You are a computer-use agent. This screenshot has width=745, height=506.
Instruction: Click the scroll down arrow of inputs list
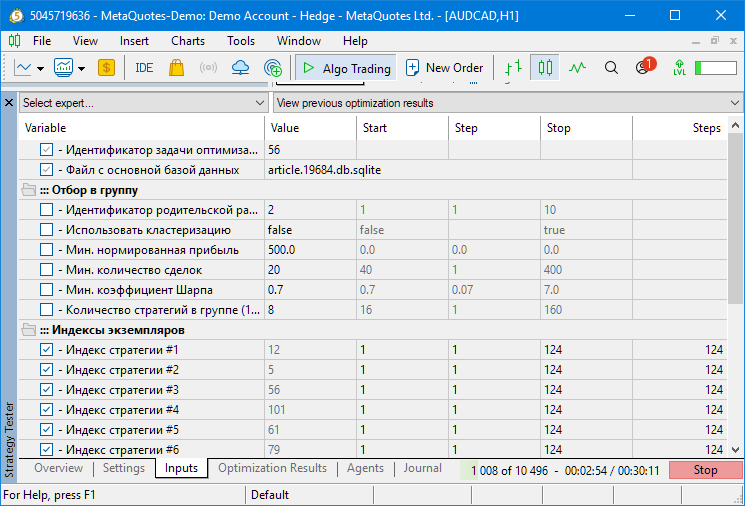pos(735,450)
